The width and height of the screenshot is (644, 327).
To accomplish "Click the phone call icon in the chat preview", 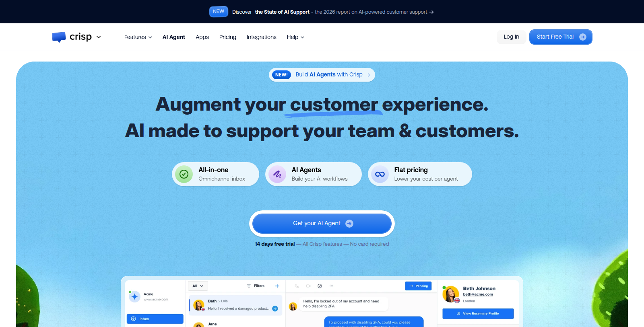I will point(297,286).
